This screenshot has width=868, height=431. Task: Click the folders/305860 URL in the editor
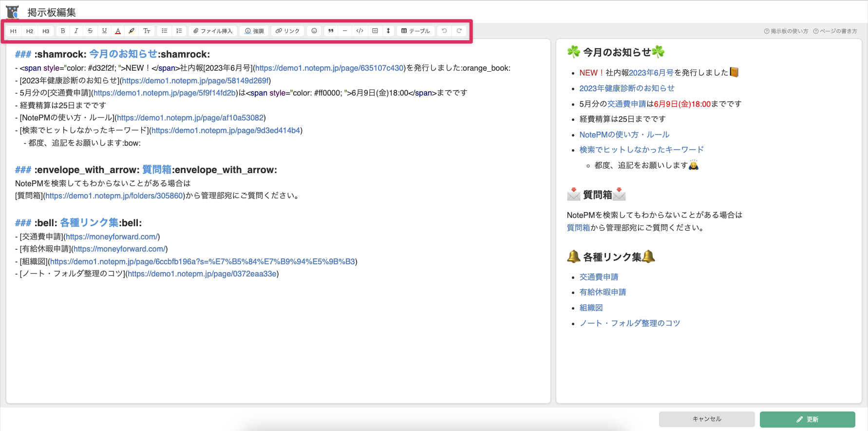point(114,196)
